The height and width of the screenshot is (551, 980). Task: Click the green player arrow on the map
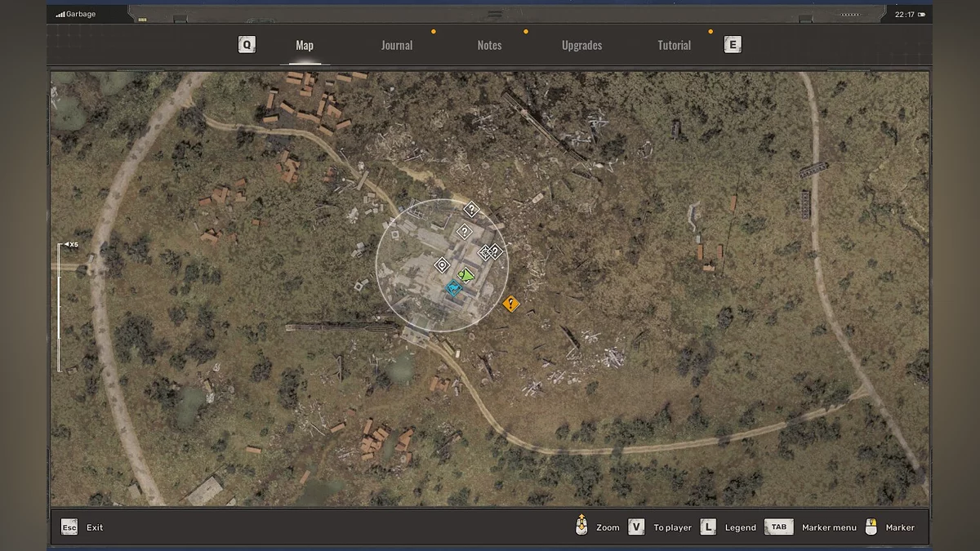point(466,275)
